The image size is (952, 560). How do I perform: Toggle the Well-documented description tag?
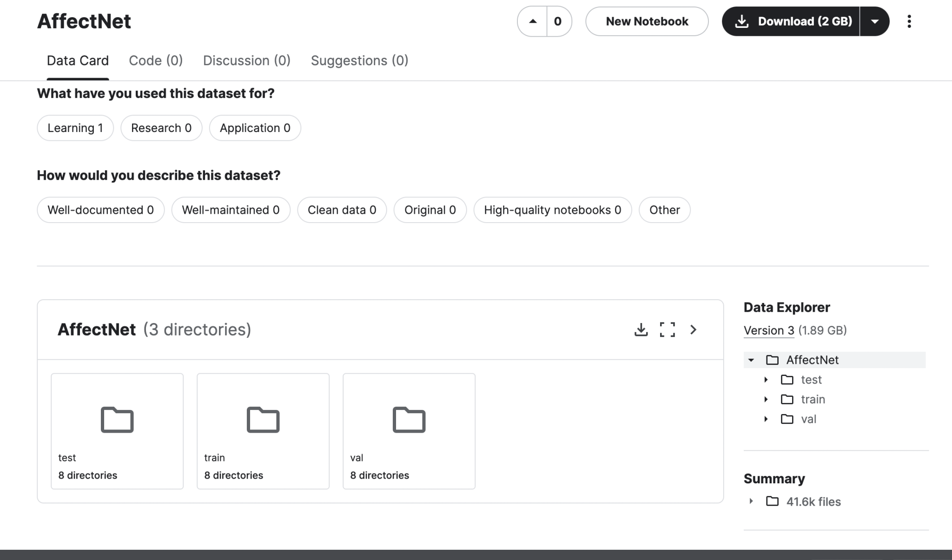pos(100,210)
